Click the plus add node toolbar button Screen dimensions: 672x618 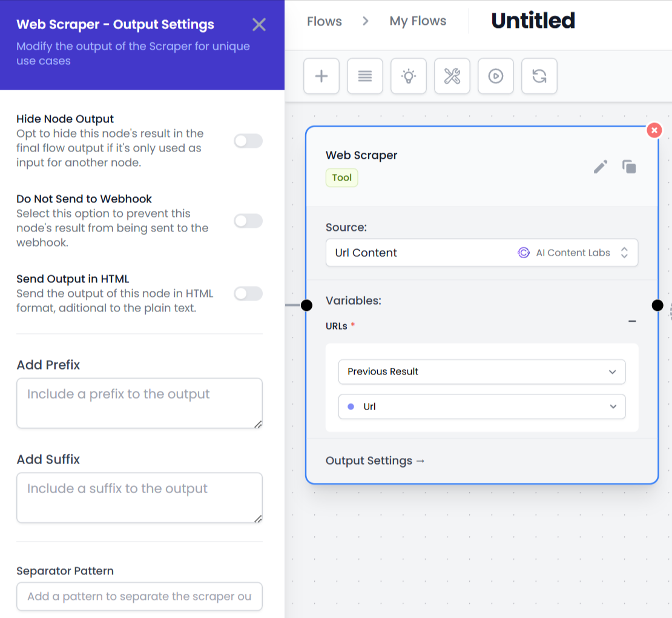point(321,76)
